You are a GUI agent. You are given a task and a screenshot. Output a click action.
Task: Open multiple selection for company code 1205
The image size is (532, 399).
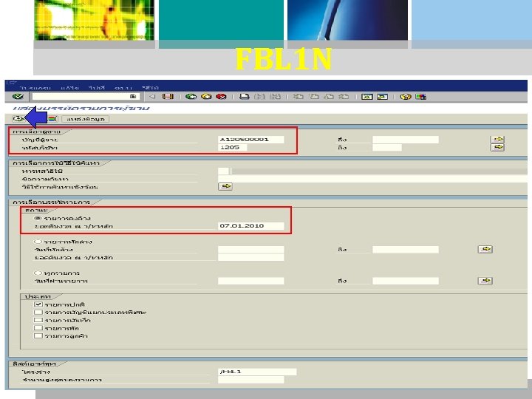(x=497, y=147)
